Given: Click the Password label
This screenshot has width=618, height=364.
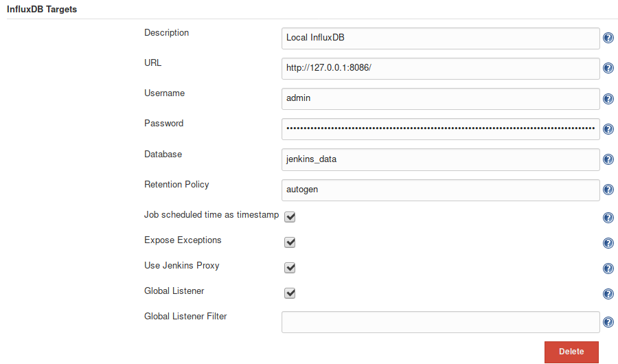Looking at the screenshot, I should point(164,124).
